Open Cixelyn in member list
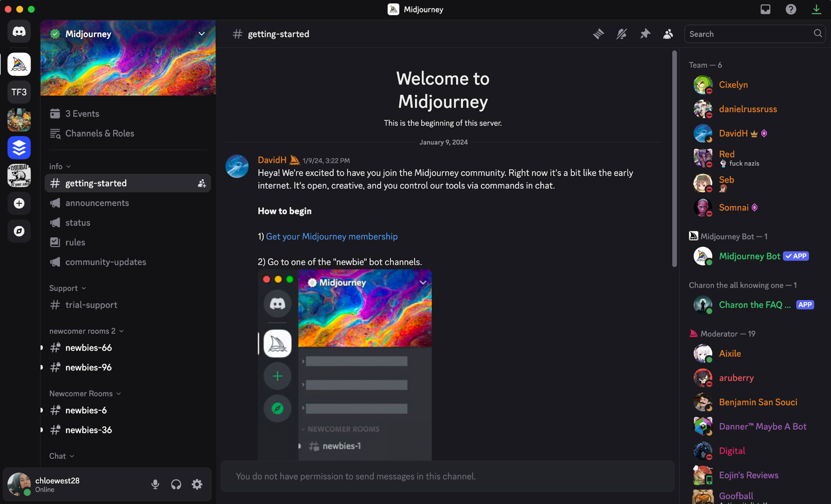 [755, 85]
